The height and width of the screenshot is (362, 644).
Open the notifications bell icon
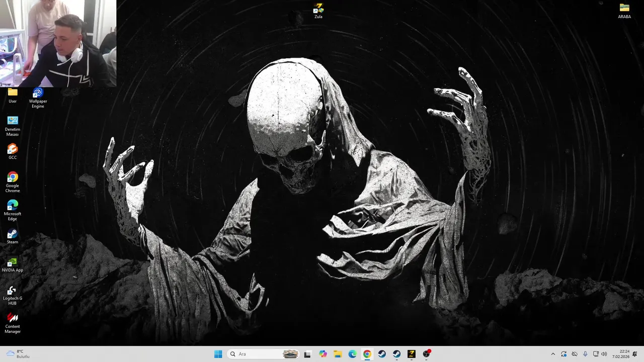[635, 354]
